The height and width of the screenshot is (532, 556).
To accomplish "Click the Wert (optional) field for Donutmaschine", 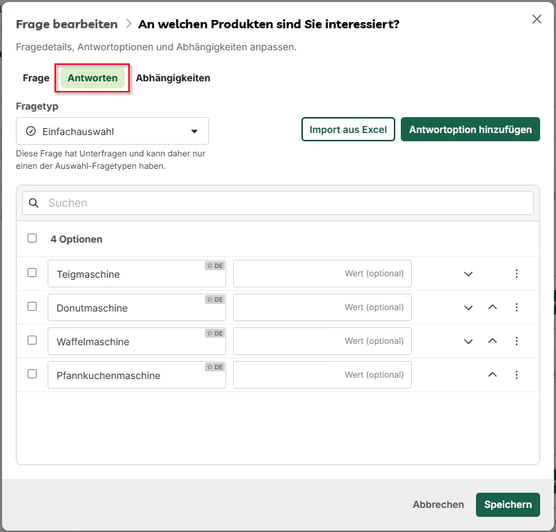I will [x=322, y=307].
